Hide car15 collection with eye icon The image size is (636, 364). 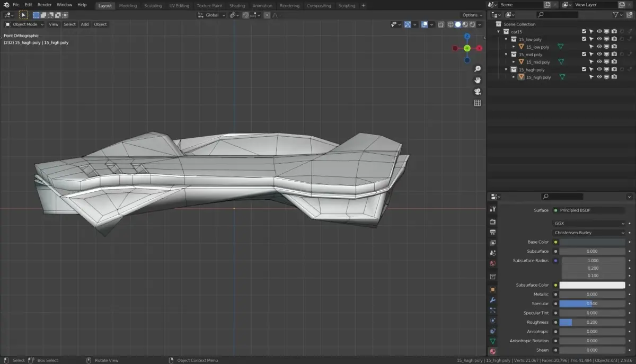click(599, 32)
